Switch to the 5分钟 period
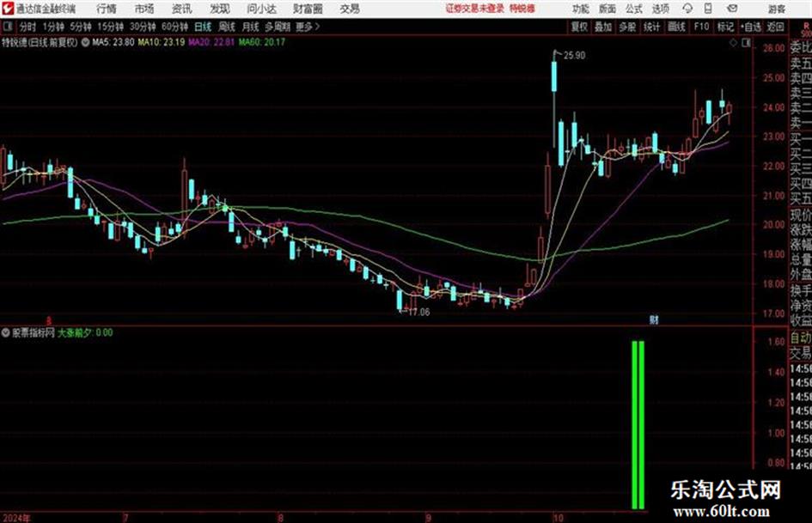 point(81,27)
